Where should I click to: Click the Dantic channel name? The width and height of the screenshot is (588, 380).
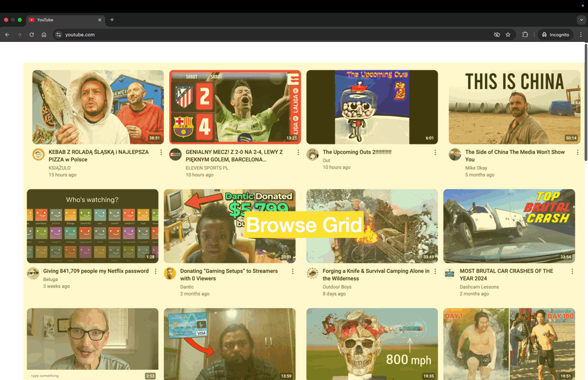click(187, 286)
